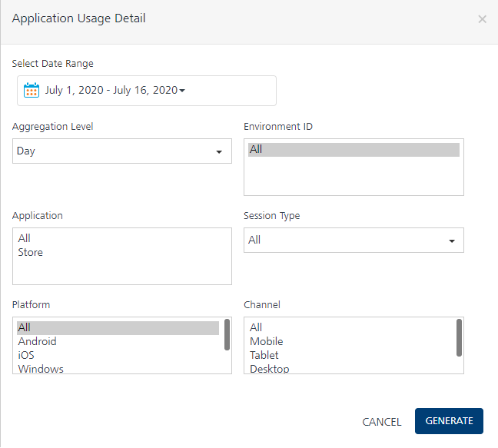Click the calendar icon in date range
Image resolution: width=498 pixels, height=448 pixels.
(x=32, y=91)
